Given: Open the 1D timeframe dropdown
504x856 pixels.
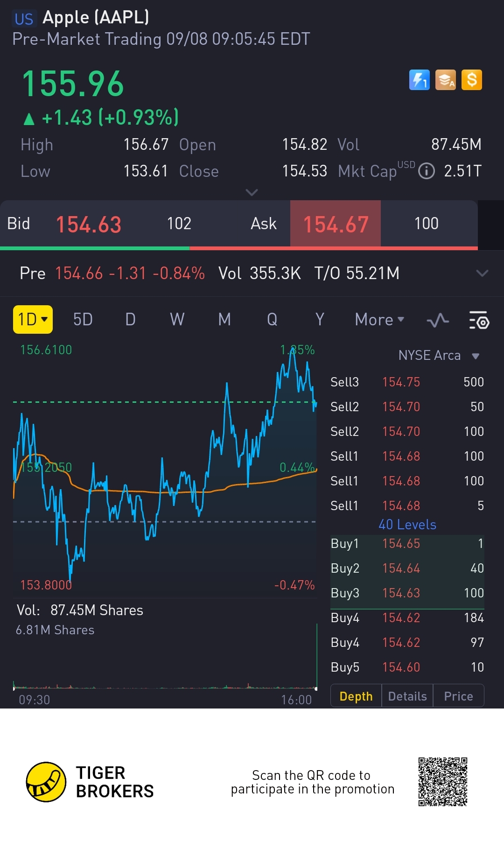Looking at the screenshot, I should pos(33,320).
